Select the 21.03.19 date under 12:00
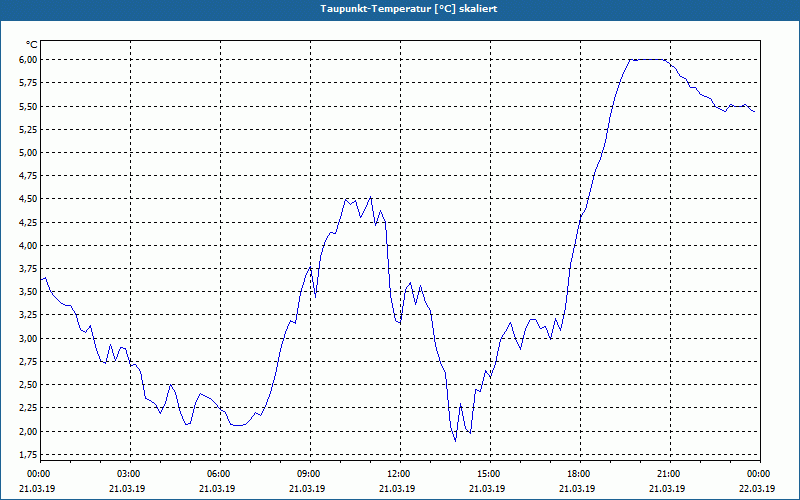Screen dimensions: 800x500 397,488
